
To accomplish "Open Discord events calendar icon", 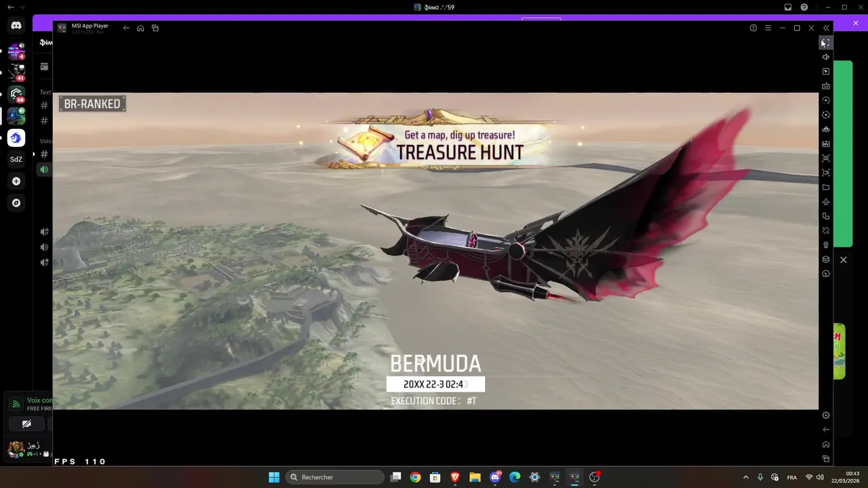I will pyautogui.click(x=44, y=66).
